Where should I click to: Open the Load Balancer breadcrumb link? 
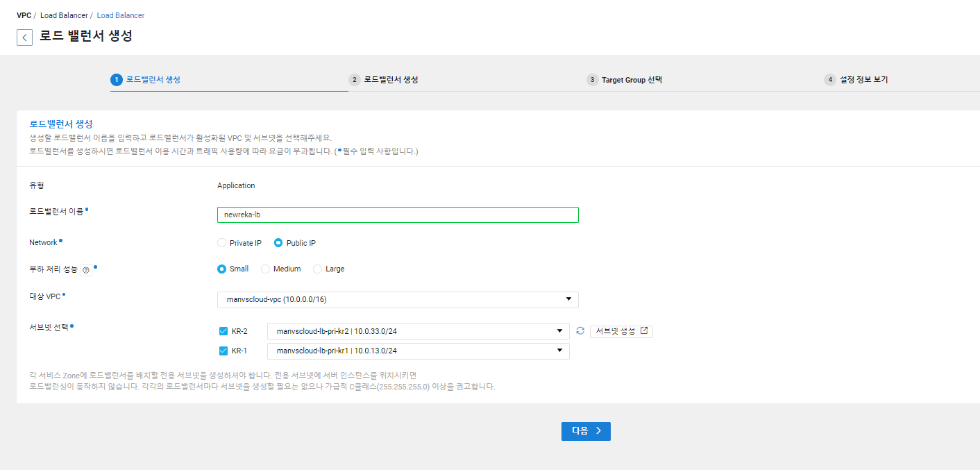120,15
